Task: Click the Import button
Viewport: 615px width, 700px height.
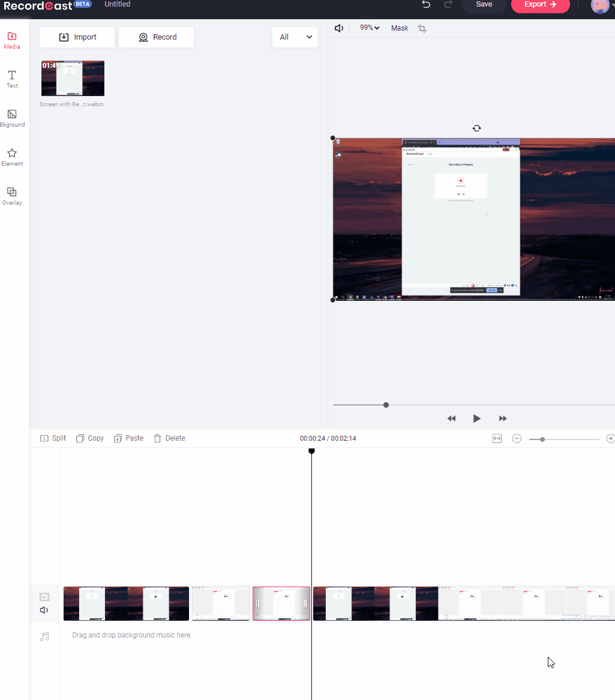Action: click(x=77, y=37)
